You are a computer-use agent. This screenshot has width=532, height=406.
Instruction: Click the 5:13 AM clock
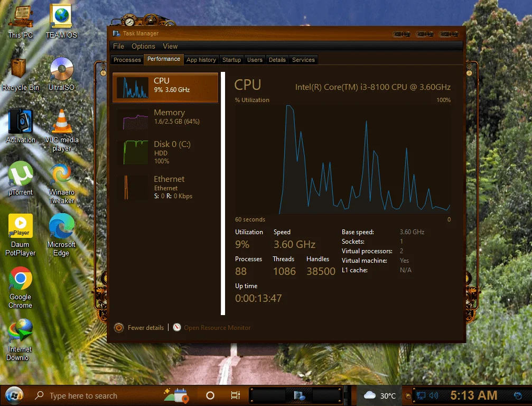pyautogui.click(x=474, y=395)
